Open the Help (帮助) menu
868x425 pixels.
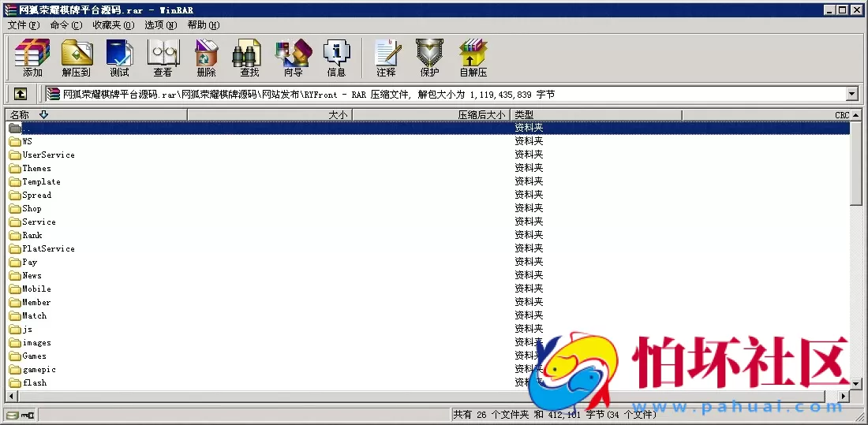pyautogui.click(x=203, y=25)
